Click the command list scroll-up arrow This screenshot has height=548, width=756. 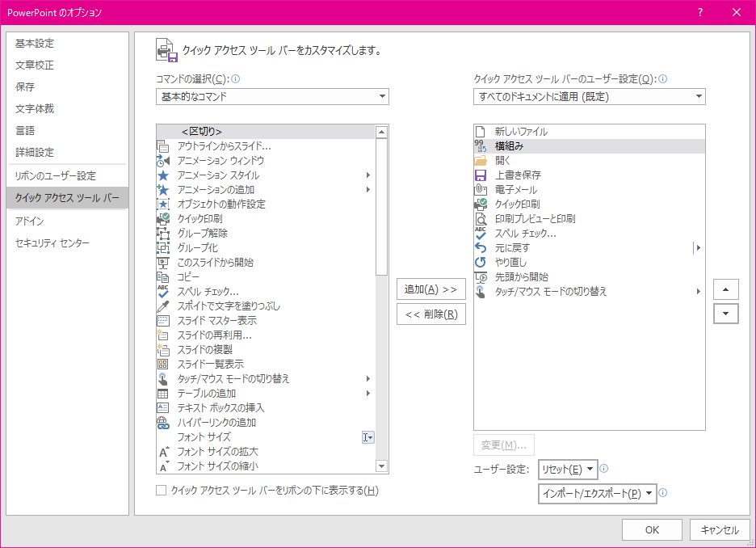click(x=381, y=132)
